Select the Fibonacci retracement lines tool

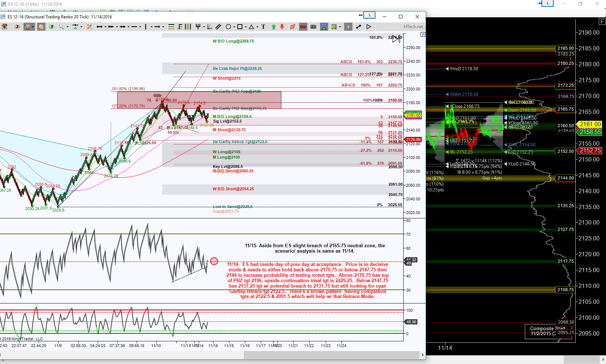click(171, 27)
